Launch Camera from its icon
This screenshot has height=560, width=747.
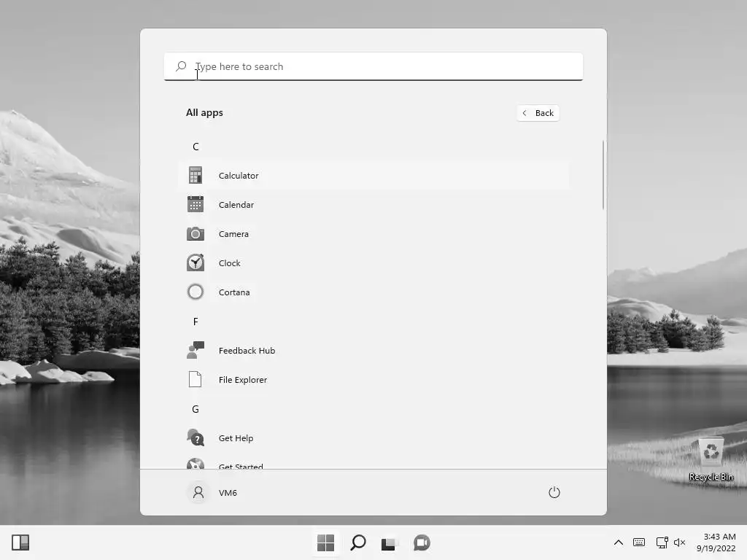tap(196, 234)
